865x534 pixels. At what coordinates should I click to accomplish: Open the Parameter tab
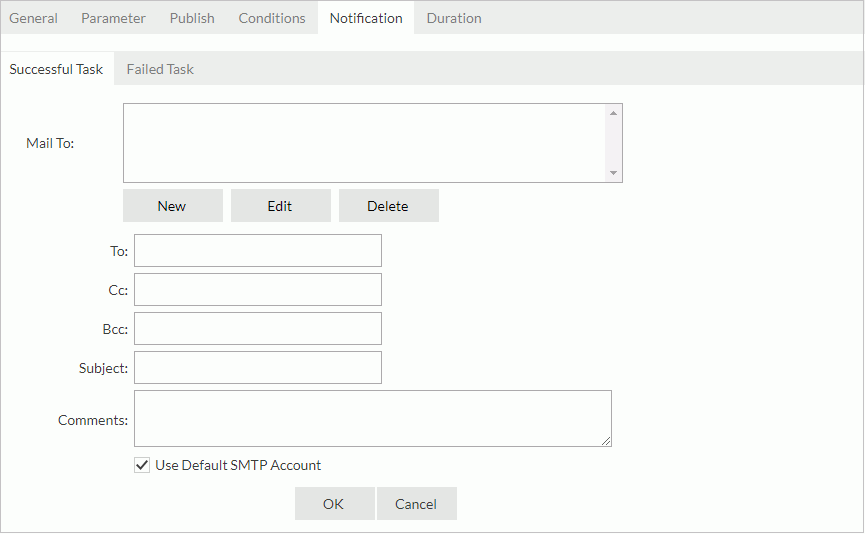click(113, 18)
